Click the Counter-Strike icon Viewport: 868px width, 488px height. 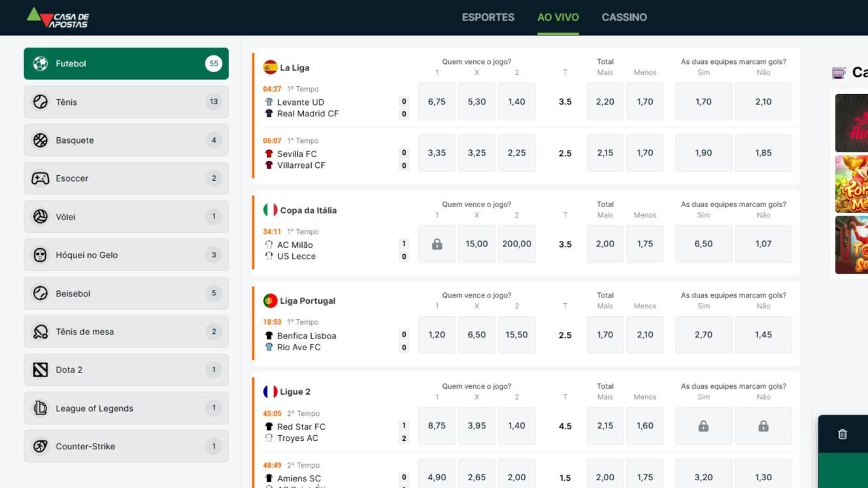coord(40,446)
